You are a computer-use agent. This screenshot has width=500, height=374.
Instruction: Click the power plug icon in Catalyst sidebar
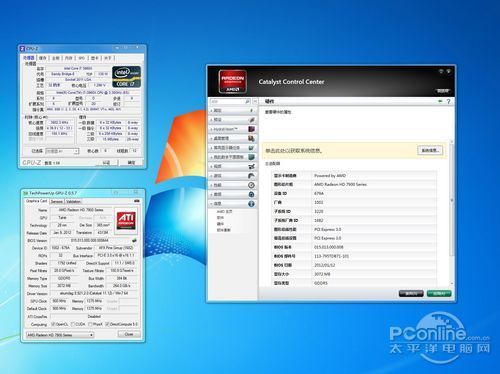coord(251,194)
